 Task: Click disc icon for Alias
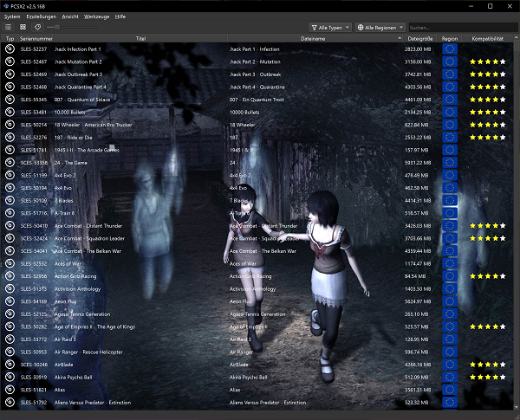point(10,390)
